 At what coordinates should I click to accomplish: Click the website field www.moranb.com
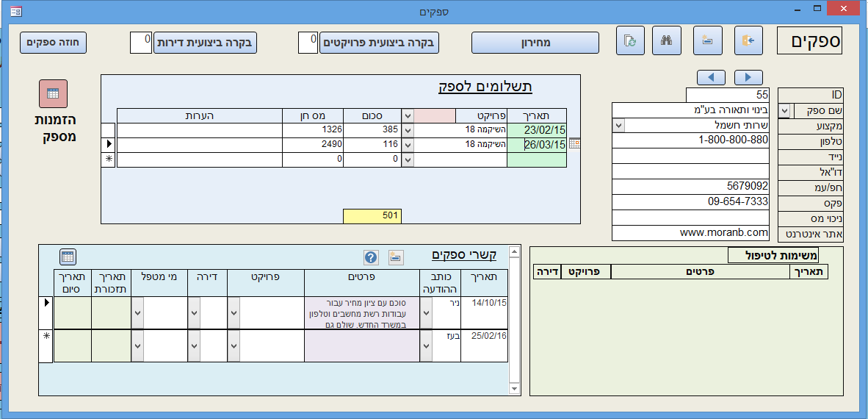[692, 233]
